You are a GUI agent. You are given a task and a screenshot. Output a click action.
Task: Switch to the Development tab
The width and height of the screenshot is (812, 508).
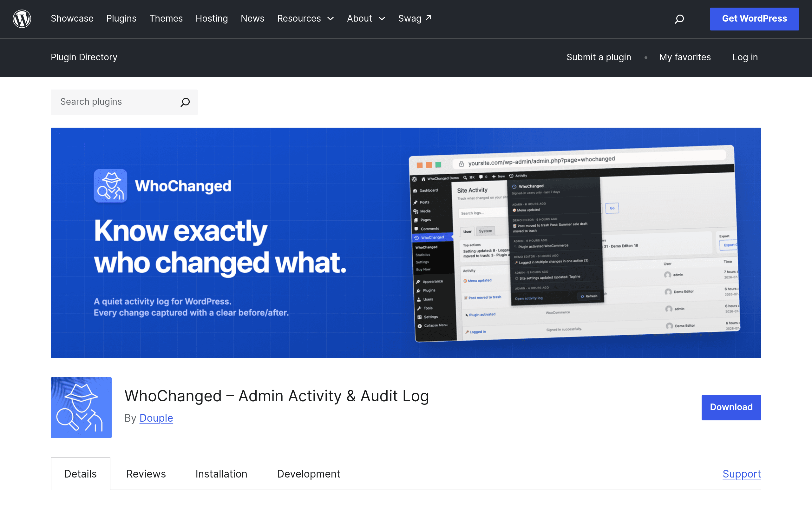pos(308,474)
